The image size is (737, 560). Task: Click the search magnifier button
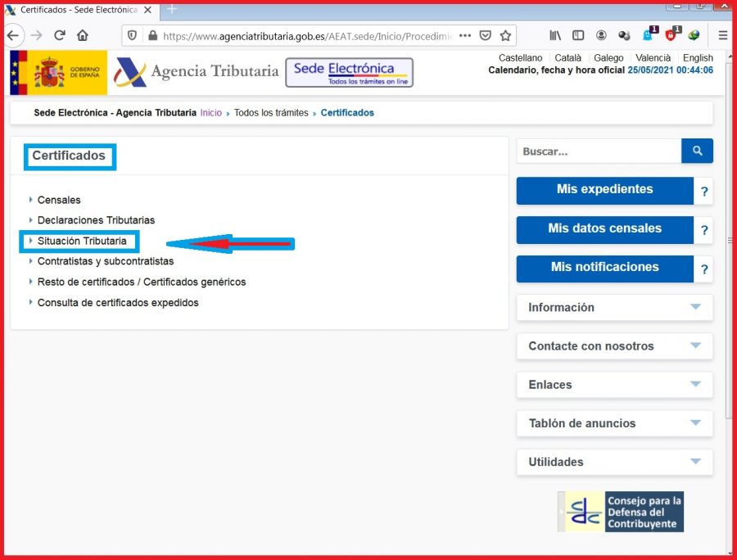(697, 151)
